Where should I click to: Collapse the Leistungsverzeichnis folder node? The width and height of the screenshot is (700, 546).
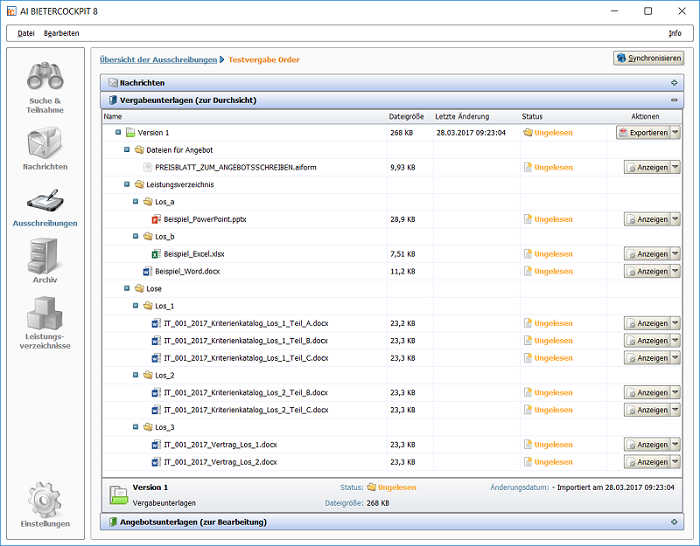click(127, 184)
